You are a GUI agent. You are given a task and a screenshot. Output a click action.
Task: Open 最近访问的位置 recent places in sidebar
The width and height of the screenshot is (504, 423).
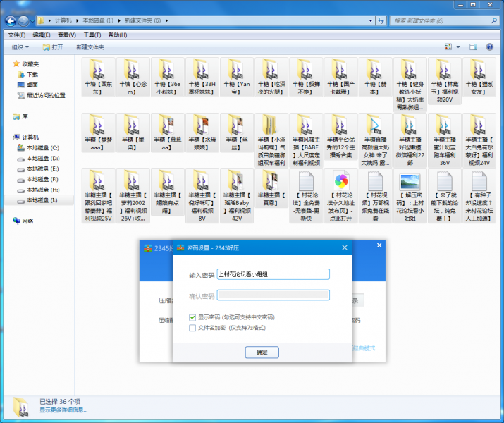pyautogui.click(x=45, y=95)
